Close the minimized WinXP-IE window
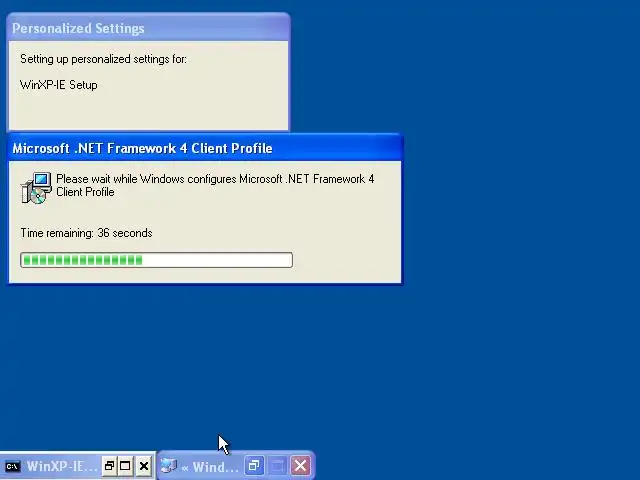This screenshot has height=480, width=640. tap(144, 466)
